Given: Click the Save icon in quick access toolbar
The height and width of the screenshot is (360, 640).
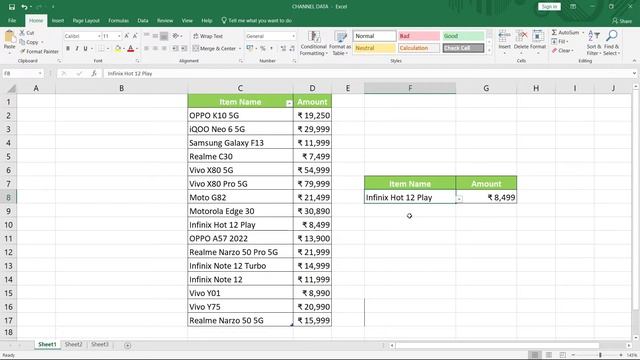Looking at the screenshot, I should coord(12,7).
